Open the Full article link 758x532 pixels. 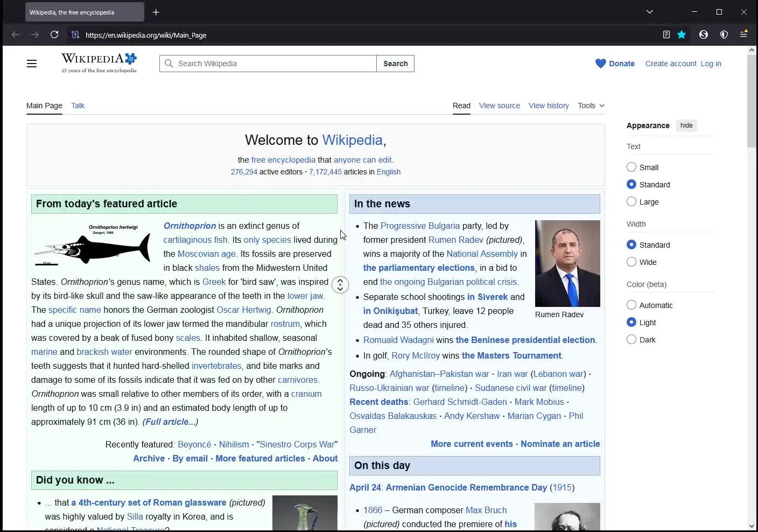170,422
